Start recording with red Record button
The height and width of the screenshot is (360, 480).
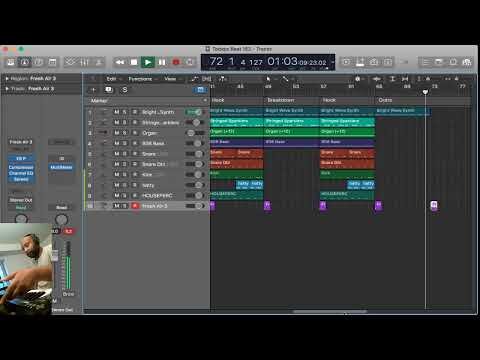(x=176, y=62)
